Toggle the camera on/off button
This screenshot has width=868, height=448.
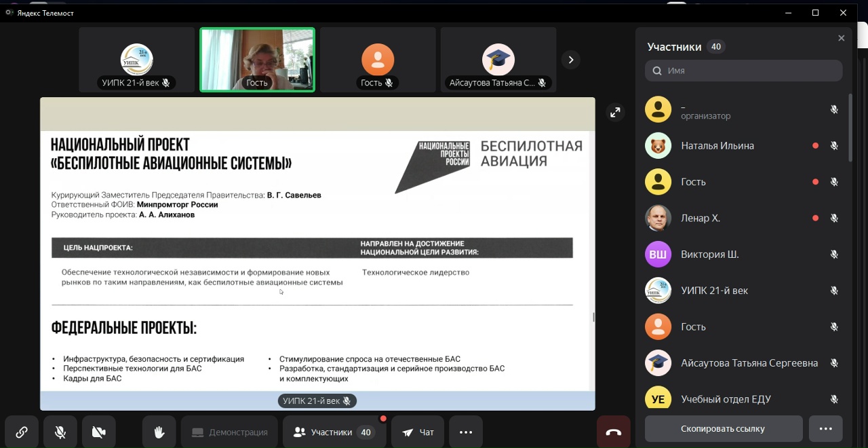pos(99,432)
